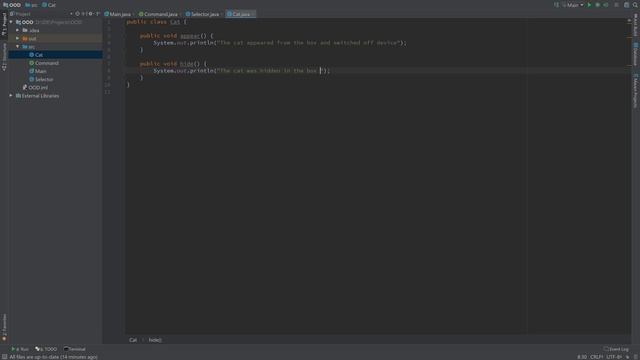640x360 pixels.
Task: Click Cat in editor bottom breadcrumb
Action: [x=133, y=340]
